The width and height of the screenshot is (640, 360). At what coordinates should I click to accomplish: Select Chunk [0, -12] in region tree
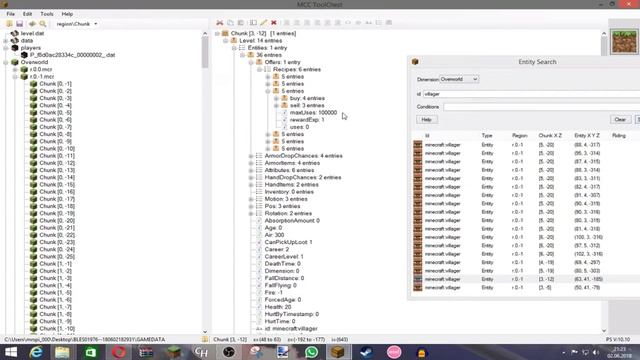tap(57, 163)
